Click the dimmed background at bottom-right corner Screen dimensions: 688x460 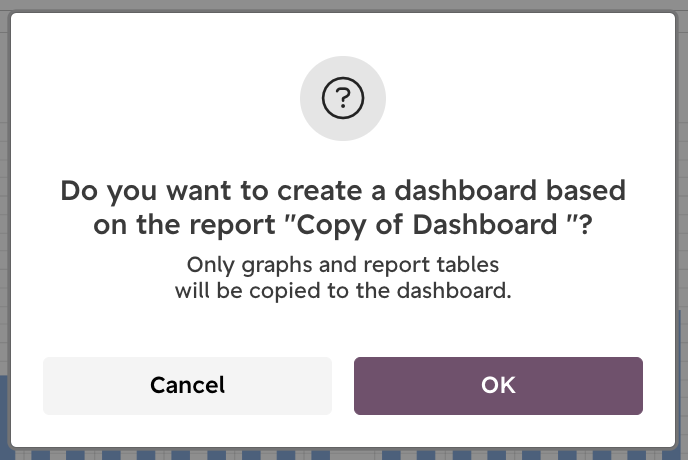[x=682, y=454]
